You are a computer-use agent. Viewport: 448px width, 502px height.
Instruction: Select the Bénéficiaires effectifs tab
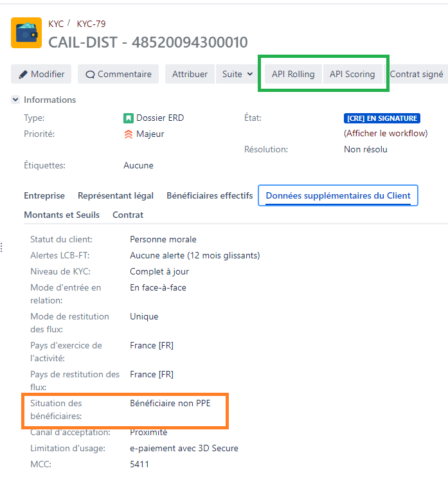tap(210, 195)
